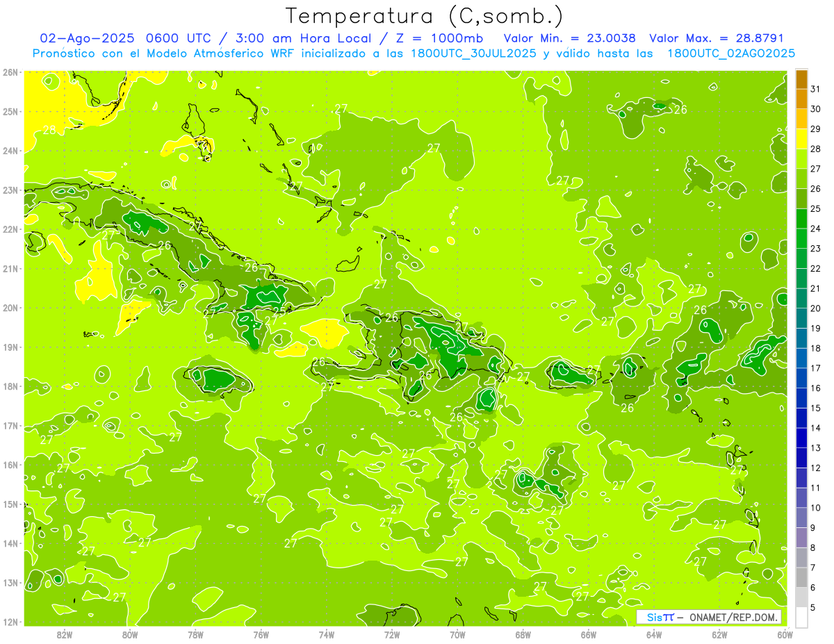Click legend value 16
The height and width of the screenshot is (644, 834).
pyautogui.click(x=815, y=388)
